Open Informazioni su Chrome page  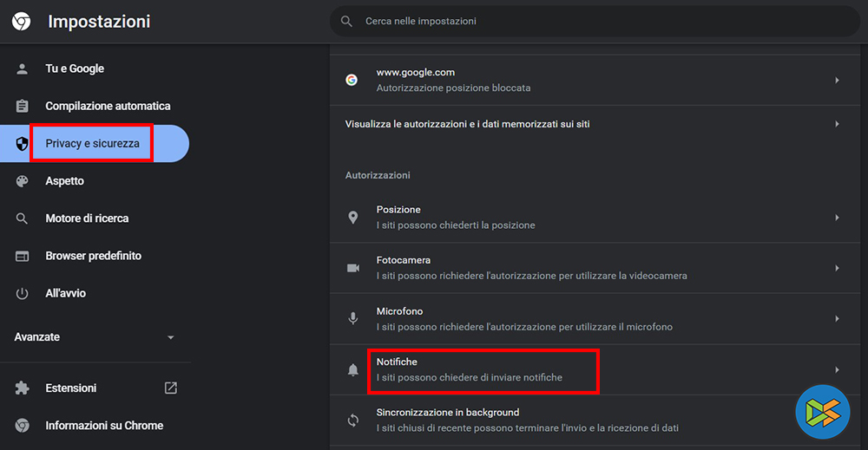click(x=104, y=426)
